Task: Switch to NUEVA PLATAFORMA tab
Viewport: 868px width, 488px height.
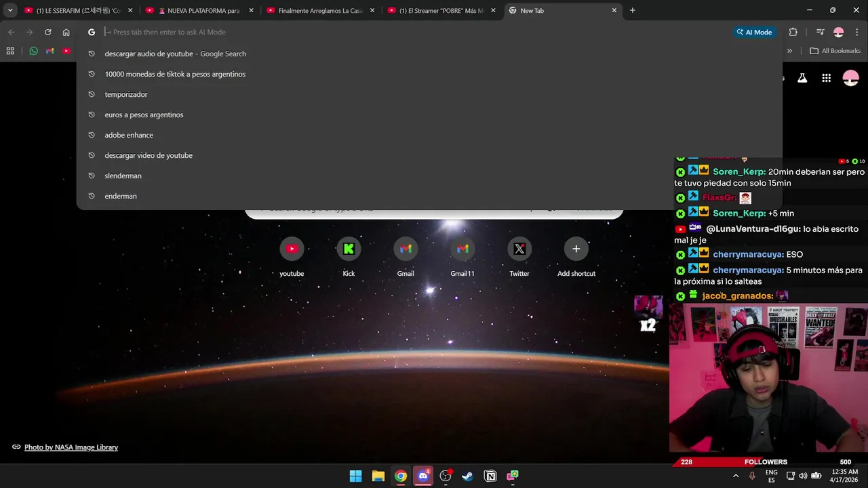Action: coord(199,11)
